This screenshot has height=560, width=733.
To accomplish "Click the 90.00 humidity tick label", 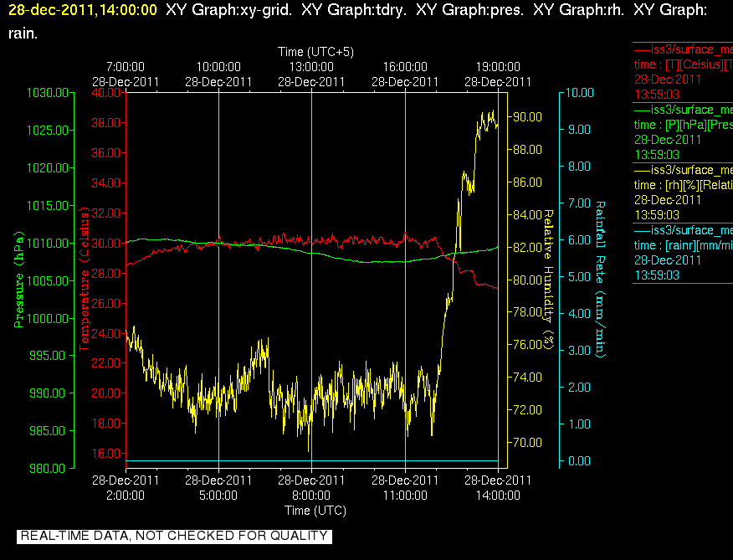I will click(528, 117).
